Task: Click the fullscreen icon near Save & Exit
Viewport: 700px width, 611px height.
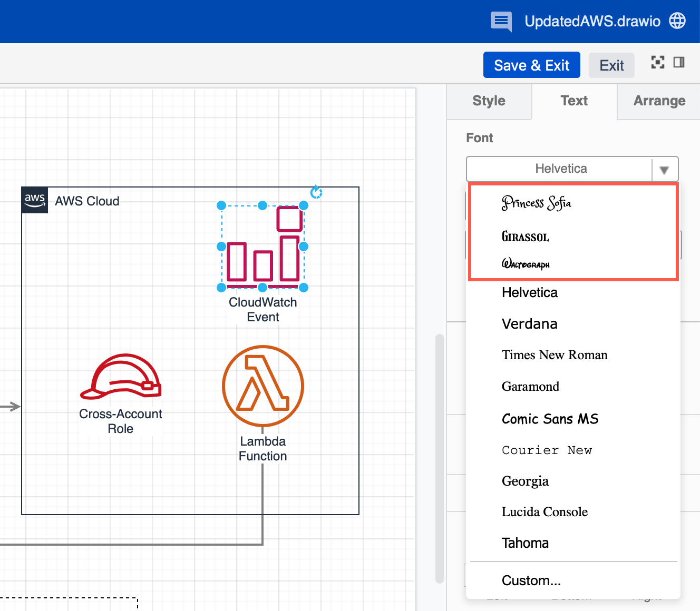Action: [658, 63]
